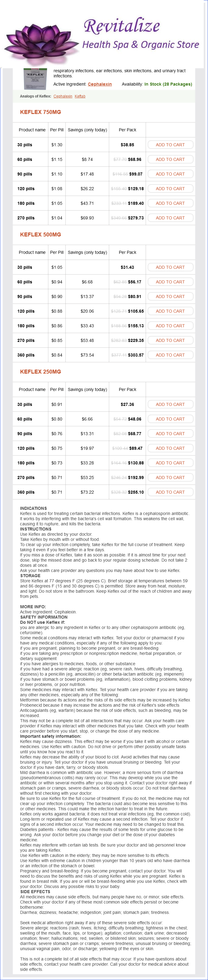The height and width of the screenshot is (980, 208).
Task: Click the Revitalize Health Spa header title
Action: click(x=140, y=34)
